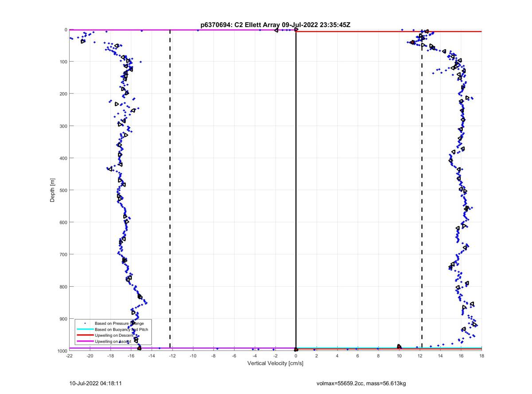Click the x-axis tick label '-16'

tap(131, 355)
